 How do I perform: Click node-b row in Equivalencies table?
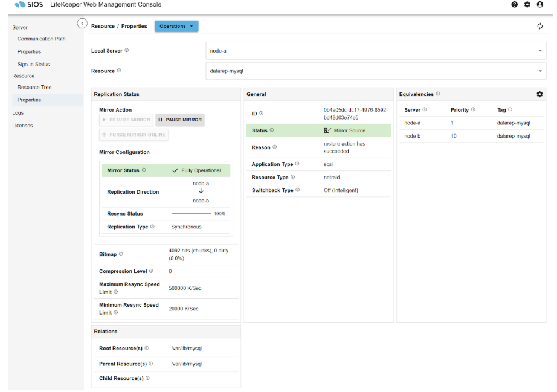[x=471, y=136]
